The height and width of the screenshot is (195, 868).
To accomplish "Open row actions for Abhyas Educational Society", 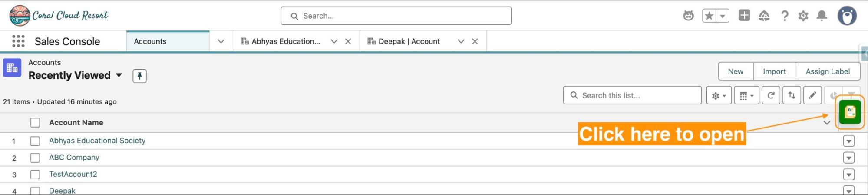I will coord(849,141).
